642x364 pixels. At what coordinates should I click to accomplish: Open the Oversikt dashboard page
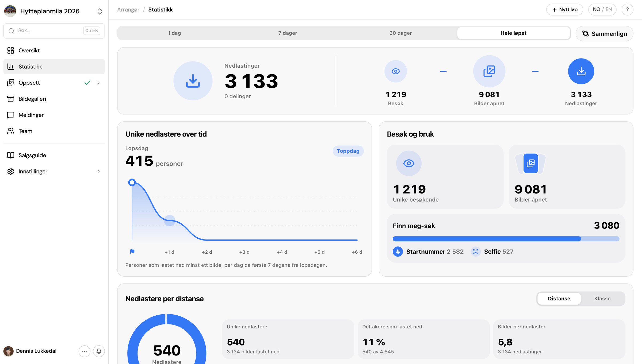pos(54,51)
